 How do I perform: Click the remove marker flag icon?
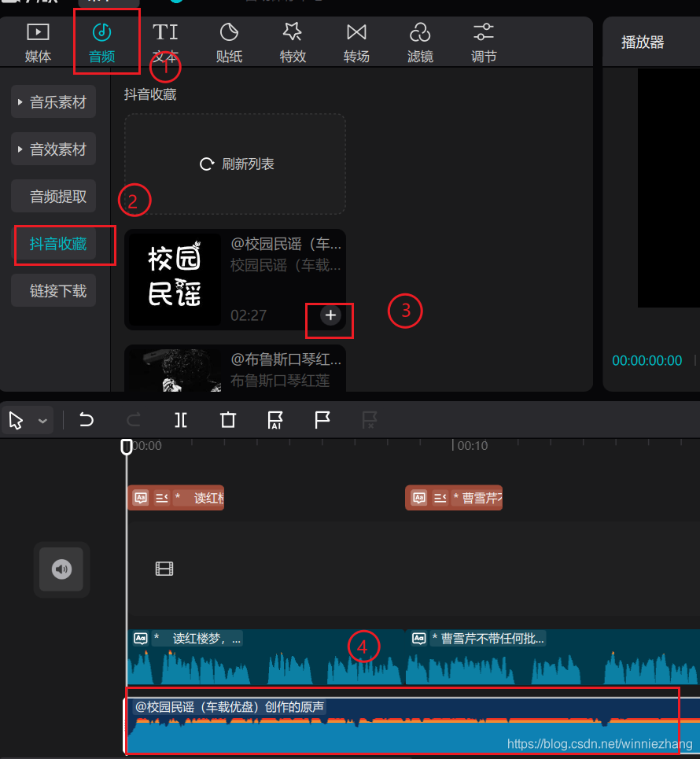[370, 420]
